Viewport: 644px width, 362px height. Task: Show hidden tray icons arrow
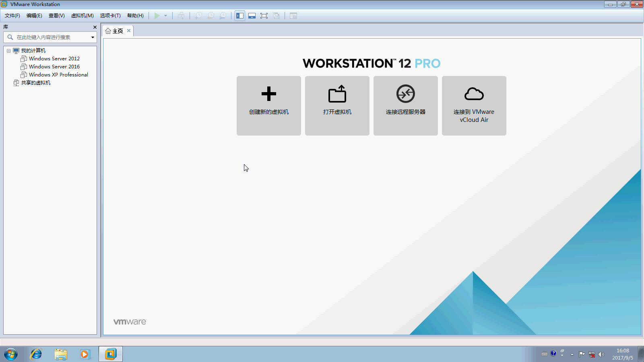572,355
